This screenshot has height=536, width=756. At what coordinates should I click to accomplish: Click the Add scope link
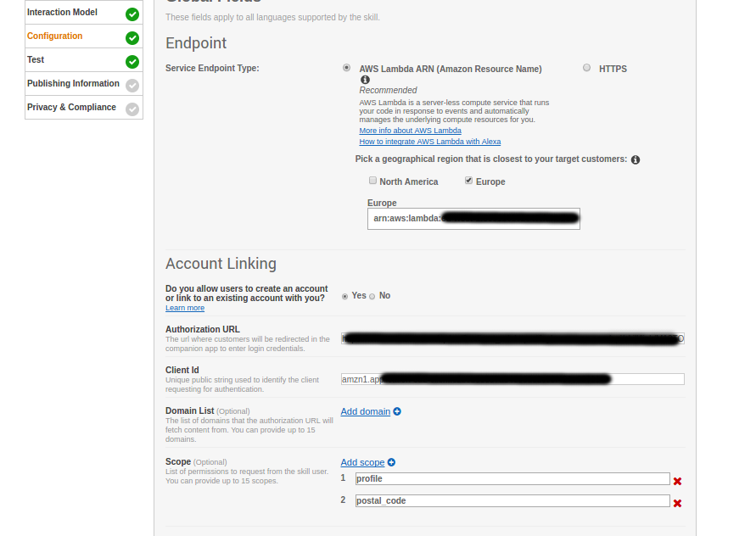(362, 463)
